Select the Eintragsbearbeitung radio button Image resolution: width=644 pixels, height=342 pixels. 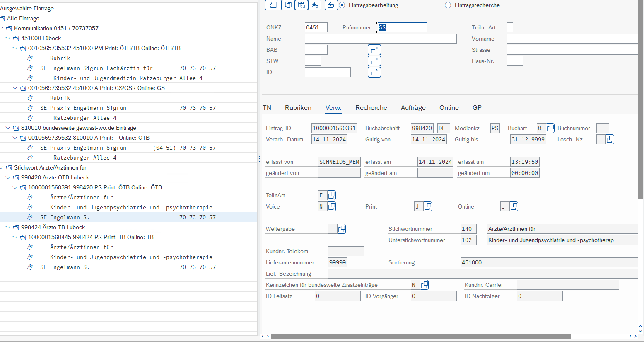point(342,5)
